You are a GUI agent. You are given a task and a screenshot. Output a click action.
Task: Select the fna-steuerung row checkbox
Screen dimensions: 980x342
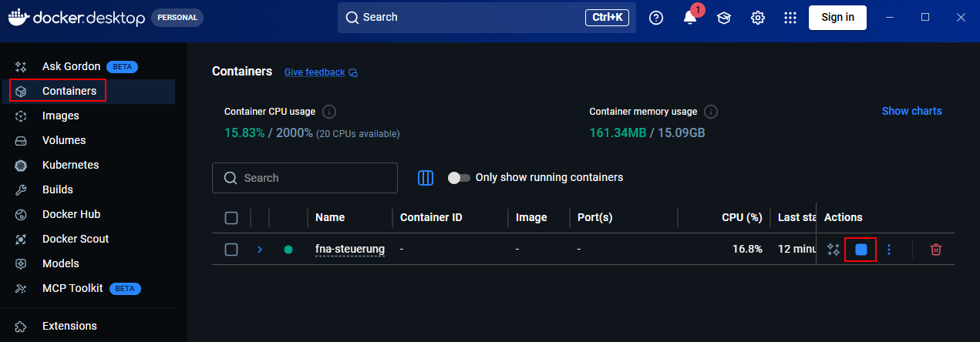click(x=231, y=250)
